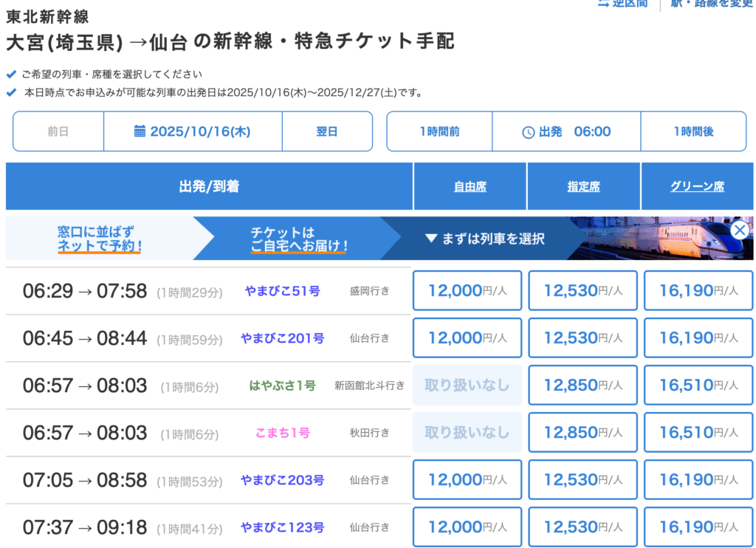
Task: Open the 指定席 column header link
Action: (583, 187)
